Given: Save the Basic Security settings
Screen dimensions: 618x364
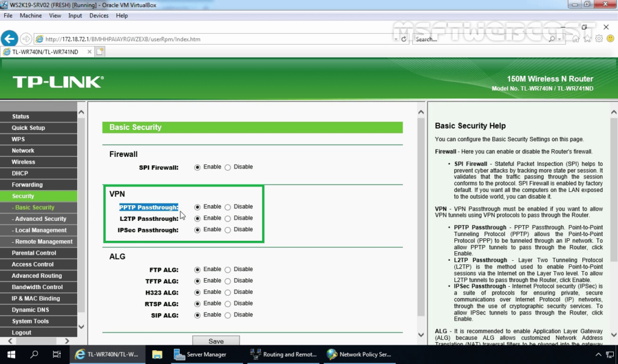Looking at the screenshot, I should tap(216, 340).
